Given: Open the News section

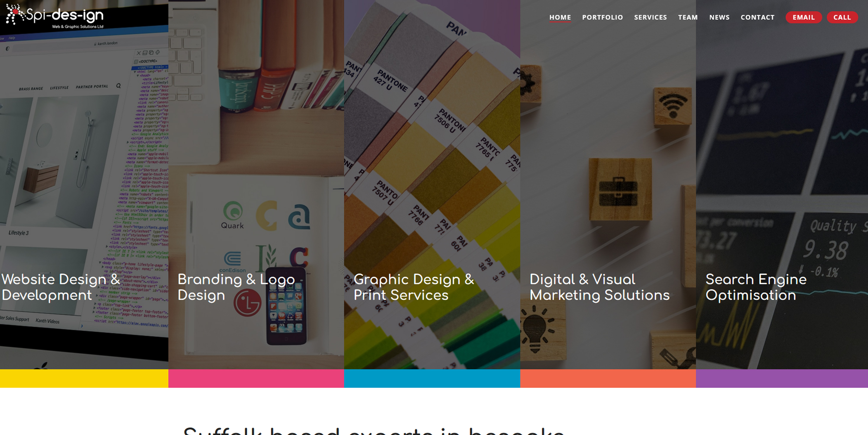Looking at the screenshot, I should tap(719, 17).
